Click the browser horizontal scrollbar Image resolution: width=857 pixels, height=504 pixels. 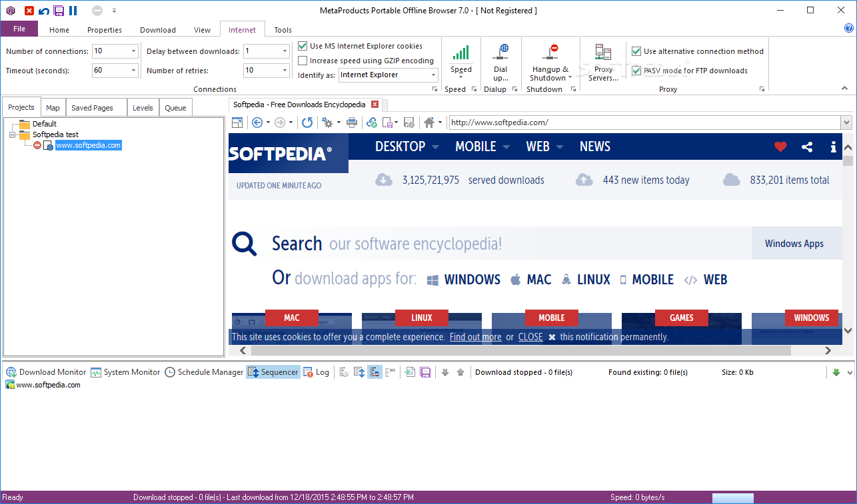520,350
